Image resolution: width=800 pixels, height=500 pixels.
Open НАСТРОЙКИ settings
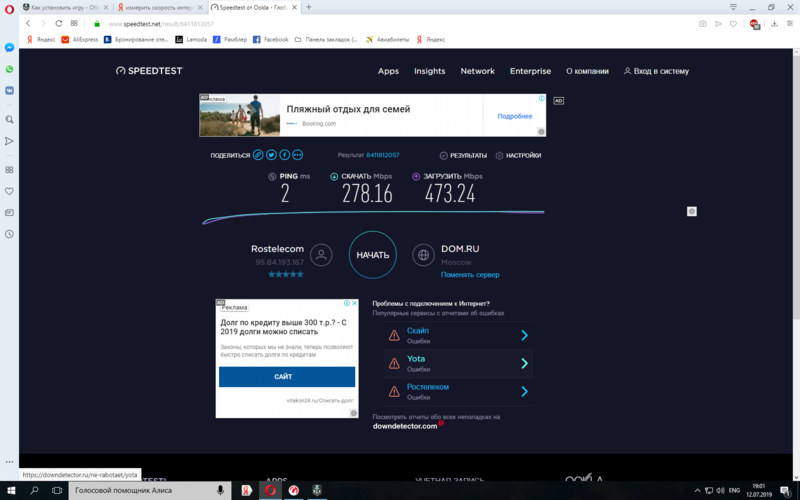[x=518, y=155]
